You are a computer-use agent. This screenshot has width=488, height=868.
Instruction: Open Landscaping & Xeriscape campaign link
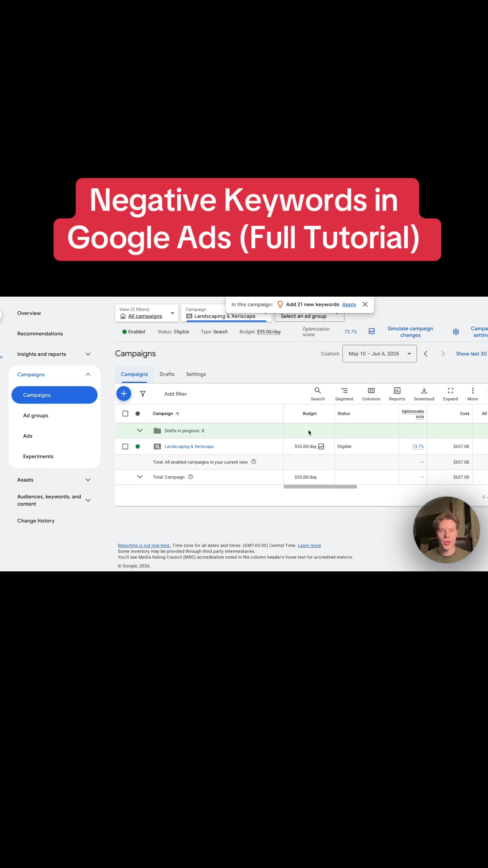(189, 446)
